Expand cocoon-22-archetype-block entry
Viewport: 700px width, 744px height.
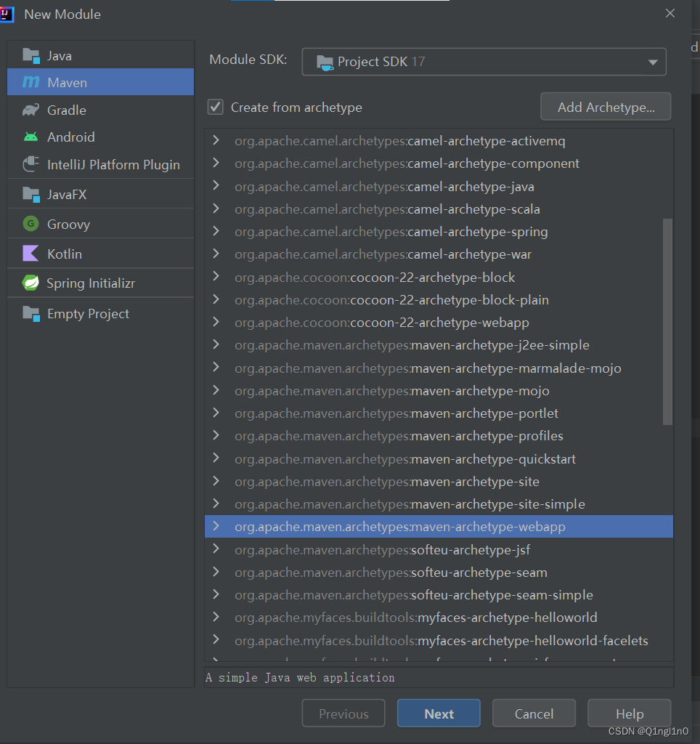tap(216, 276)
